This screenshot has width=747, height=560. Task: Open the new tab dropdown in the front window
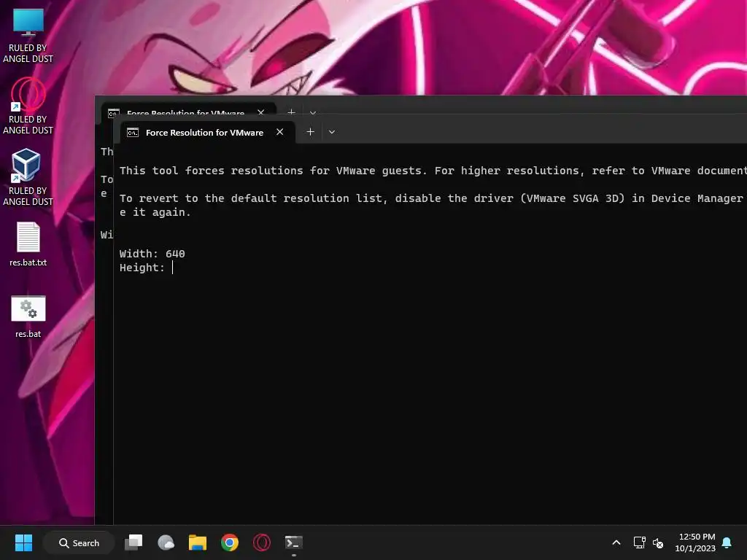pyautogui.click(x=332, y=132)
